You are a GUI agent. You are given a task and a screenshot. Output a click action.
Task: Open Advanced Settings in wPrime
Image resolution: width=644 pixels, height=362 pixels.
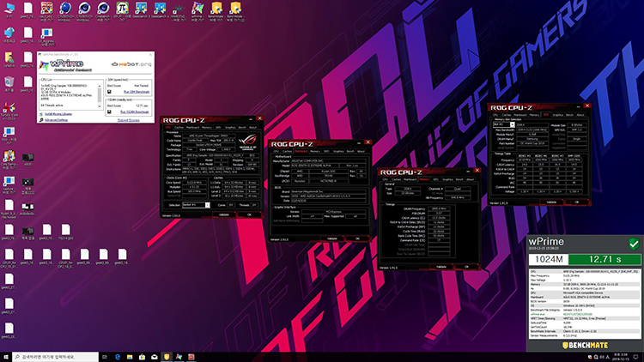pyautogui.click(x=57, y=120)
